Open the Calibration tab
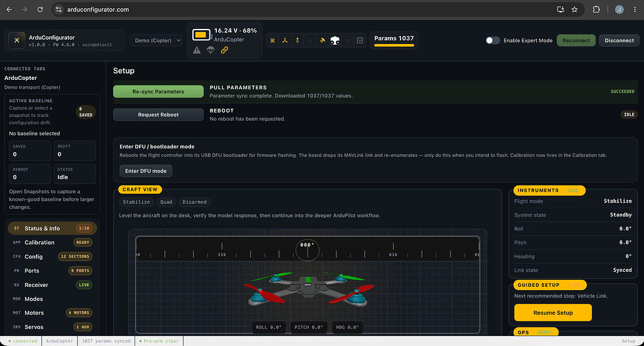Viewport: 644px width, 346px height. click(x=52, y=242)
